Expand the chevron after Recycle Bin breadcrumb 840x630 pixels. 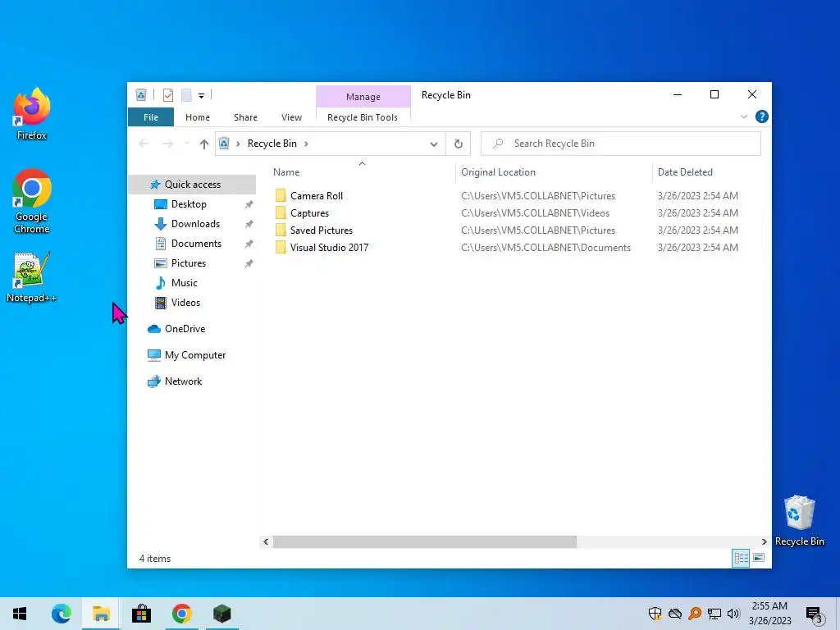tap(307, 144)
